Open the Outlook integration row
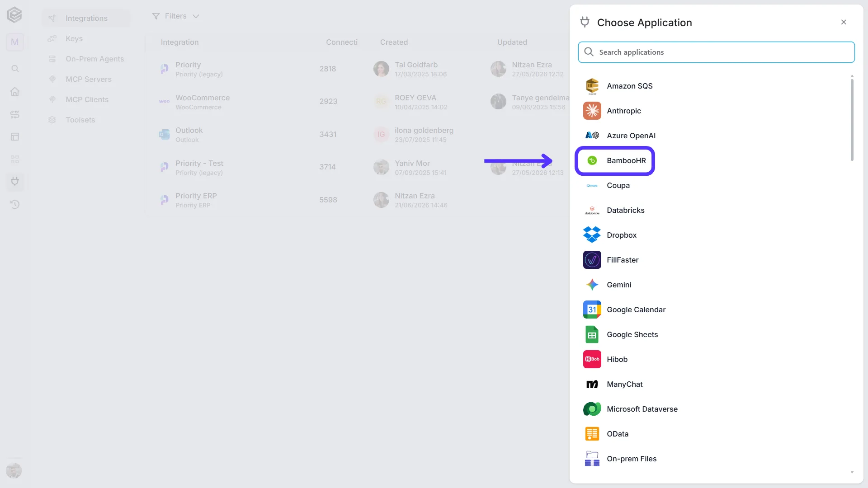The width and height of the screenshot is (868, 488). [x=357, y=135]
